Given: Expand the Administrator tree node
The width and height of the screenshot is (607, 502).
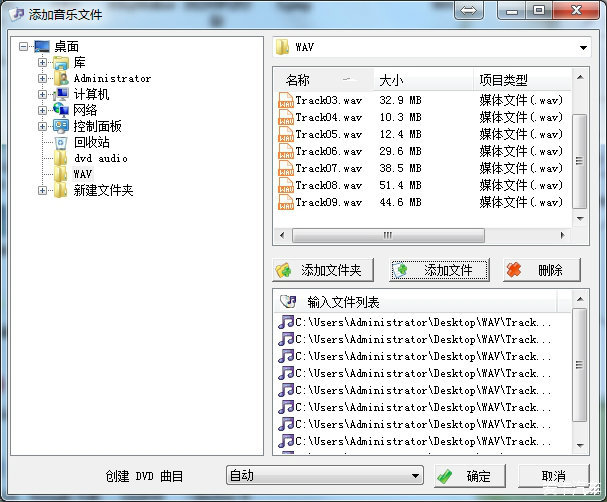Looking at the screenshot, I should [x=42, y=78].
